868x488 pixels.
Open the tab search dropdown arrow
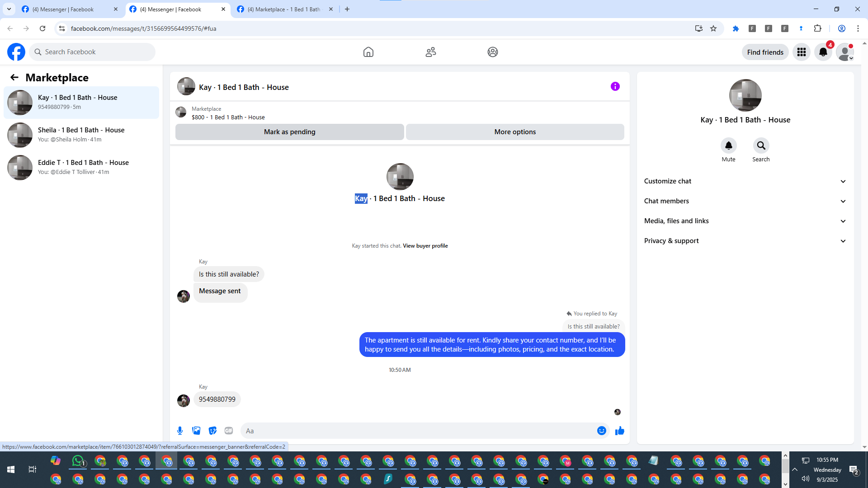pyautogui.click(x=9, y=9)
